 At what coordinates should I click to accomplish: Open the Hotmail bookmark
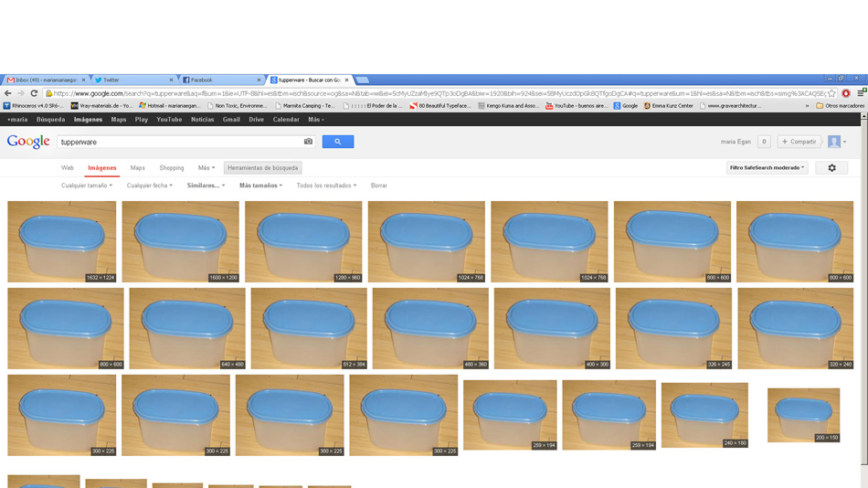point(169,106)
